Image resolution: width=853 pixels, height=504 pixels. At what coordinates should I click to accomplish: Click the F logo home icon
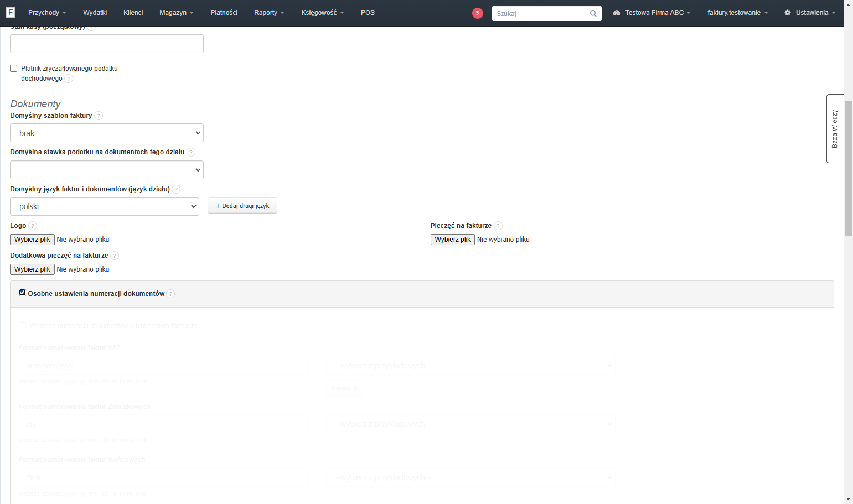(11, 12)
